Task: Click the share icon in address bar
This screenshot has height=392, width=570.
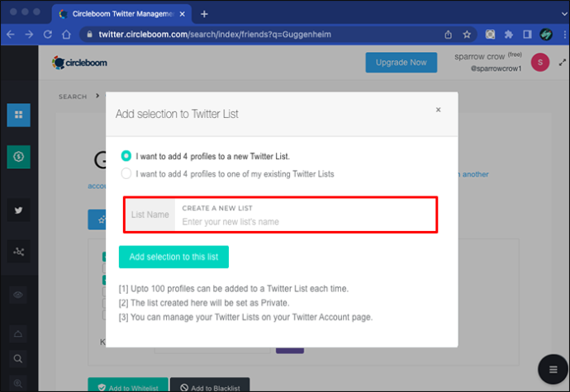Action: pyautogui.click(x=449, y=35)
